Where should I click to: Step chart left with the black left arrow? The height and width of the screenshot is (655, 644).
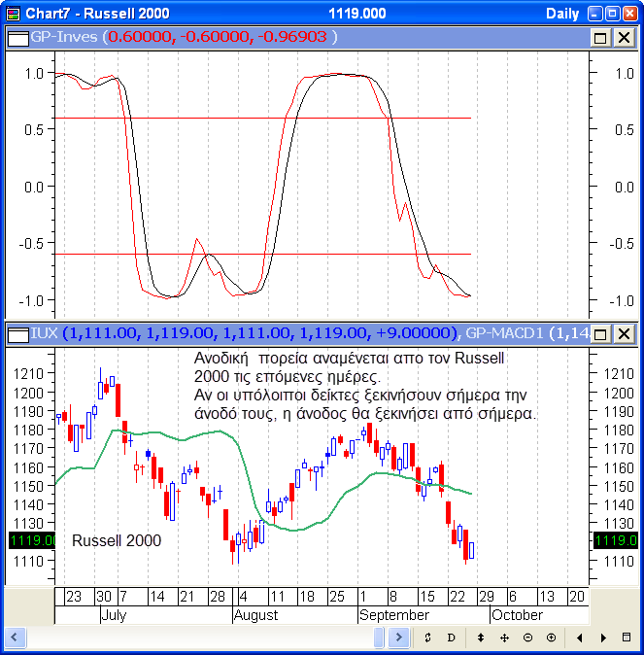click(x=580, y=638)
